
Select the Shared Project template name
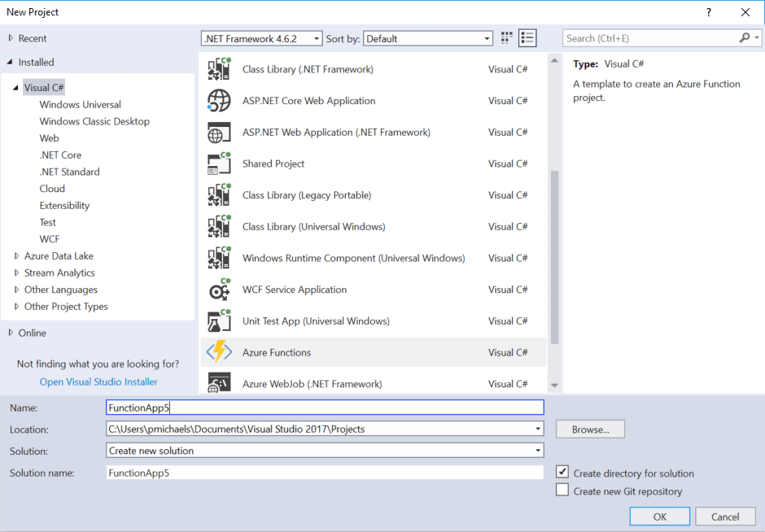click(x=273, y=164)
